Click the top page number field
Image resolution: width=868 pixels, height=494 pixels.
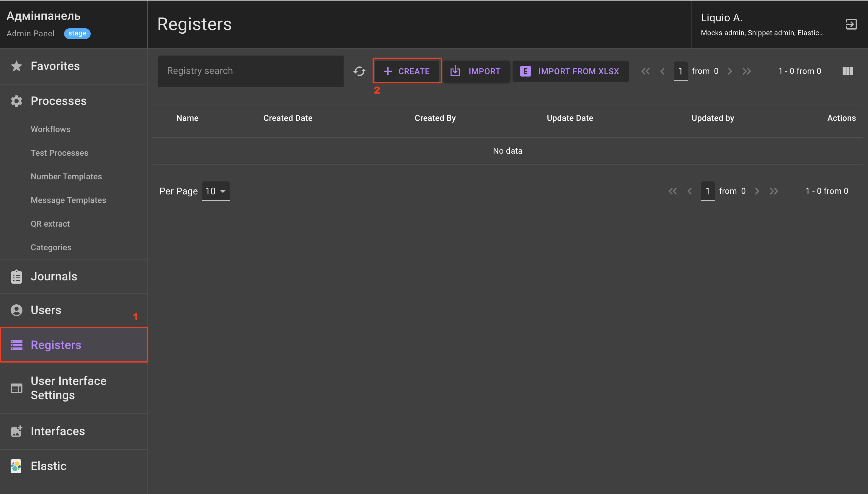681,71
